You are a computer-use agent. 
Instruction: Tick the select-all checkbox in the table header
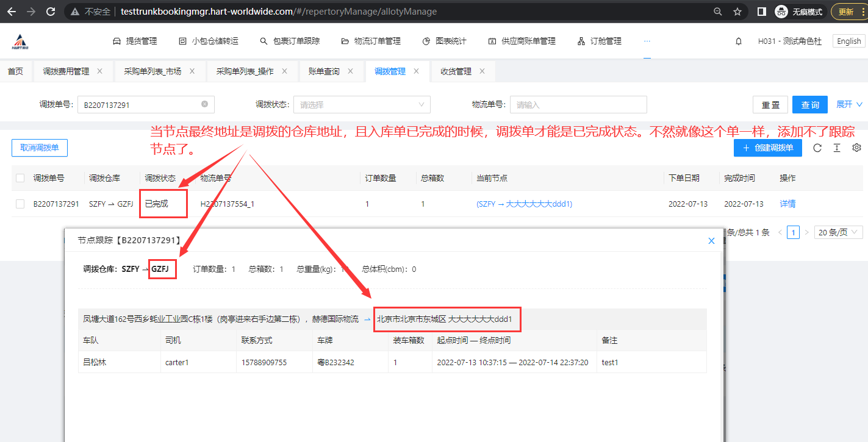coord(21,178)
